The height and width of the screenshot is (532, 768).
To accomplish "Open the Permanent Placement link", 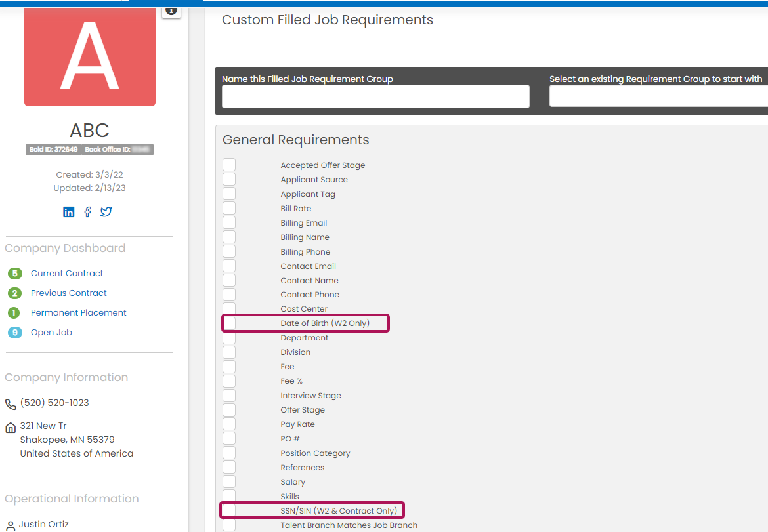I will click(79, 313).
